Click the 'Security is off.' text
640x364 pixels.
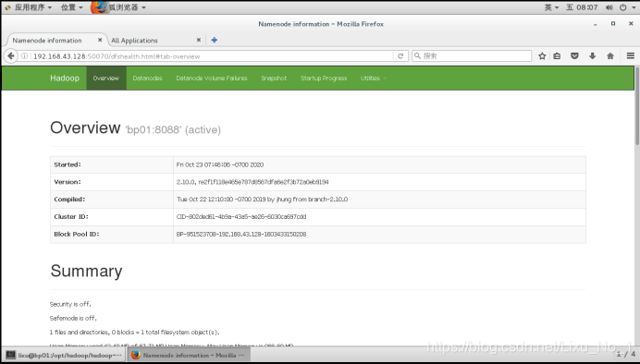coord(70,304)
